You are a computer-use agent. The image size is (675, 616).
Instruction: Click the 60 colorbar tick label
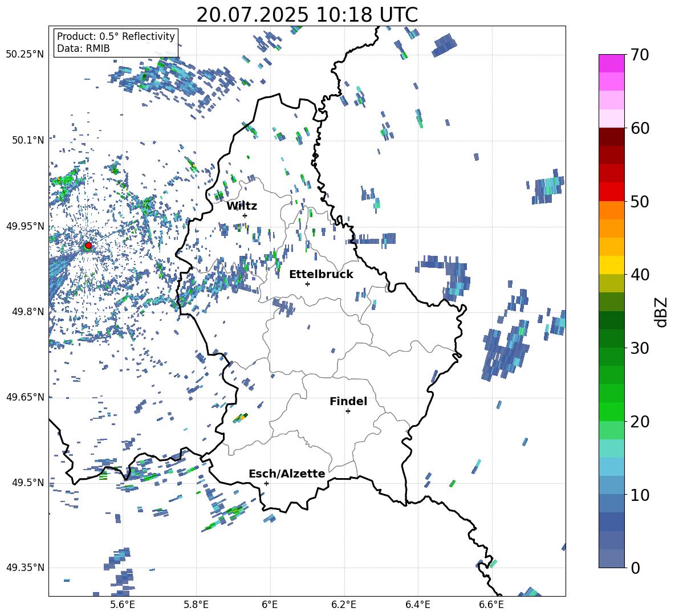(639, 128)
